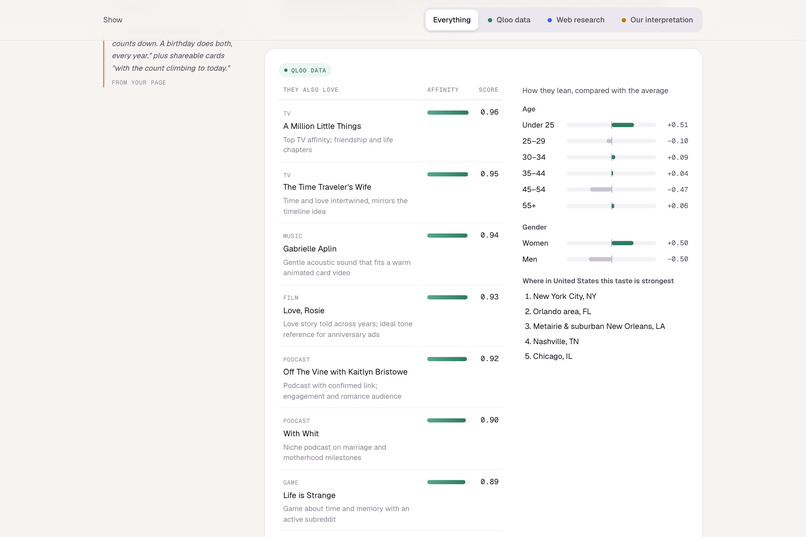Click affinity bar for A Million Little Things
This screenshot has height=537, width=806.
[448, 113]
